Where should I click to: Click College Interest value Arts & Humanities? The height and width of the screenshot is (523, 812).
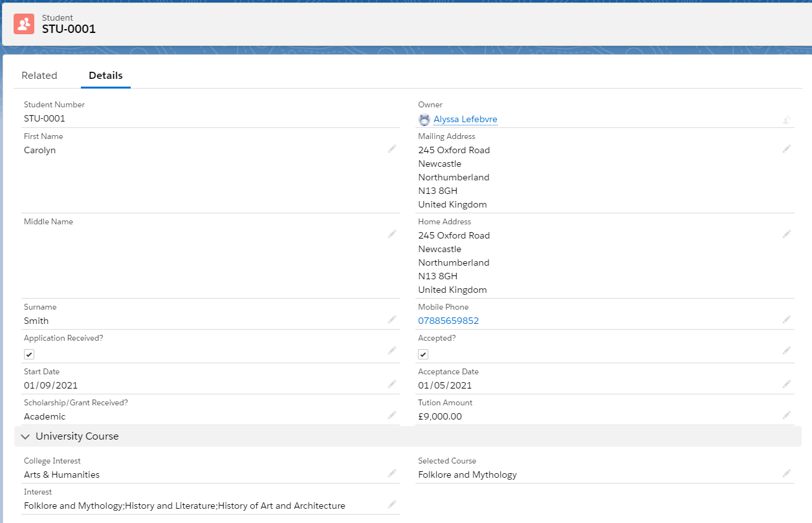62,475
